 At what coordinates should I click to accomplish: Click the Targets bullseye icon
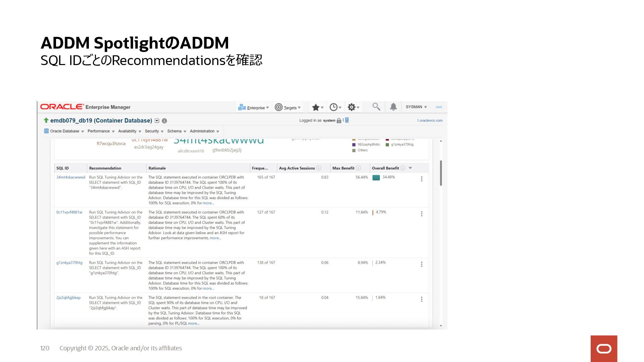coord(278,107)
